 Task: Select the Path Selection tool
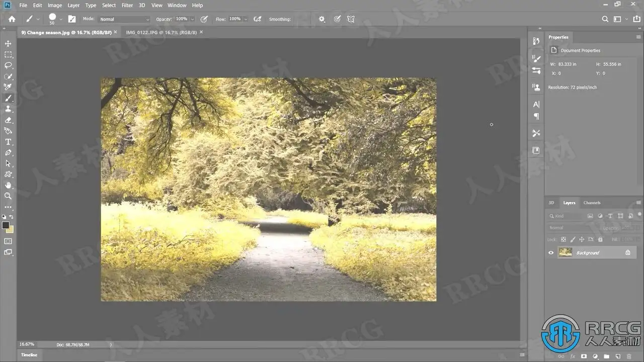click(x=8, y=163)
